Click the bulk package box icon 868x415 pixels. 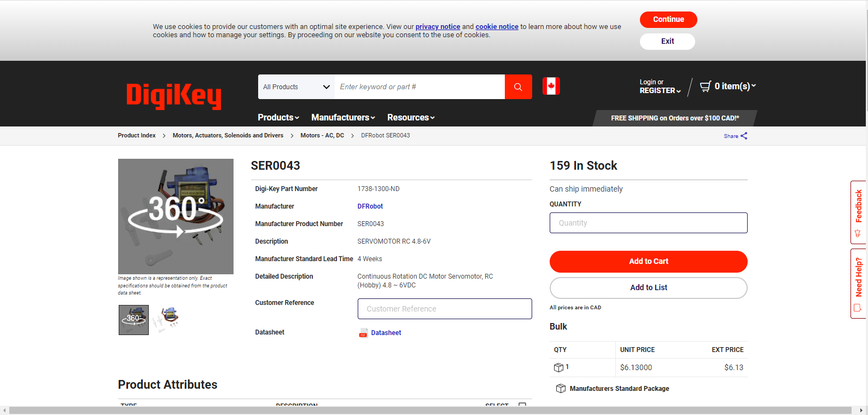pyautogui.click(x=558, y=367)
